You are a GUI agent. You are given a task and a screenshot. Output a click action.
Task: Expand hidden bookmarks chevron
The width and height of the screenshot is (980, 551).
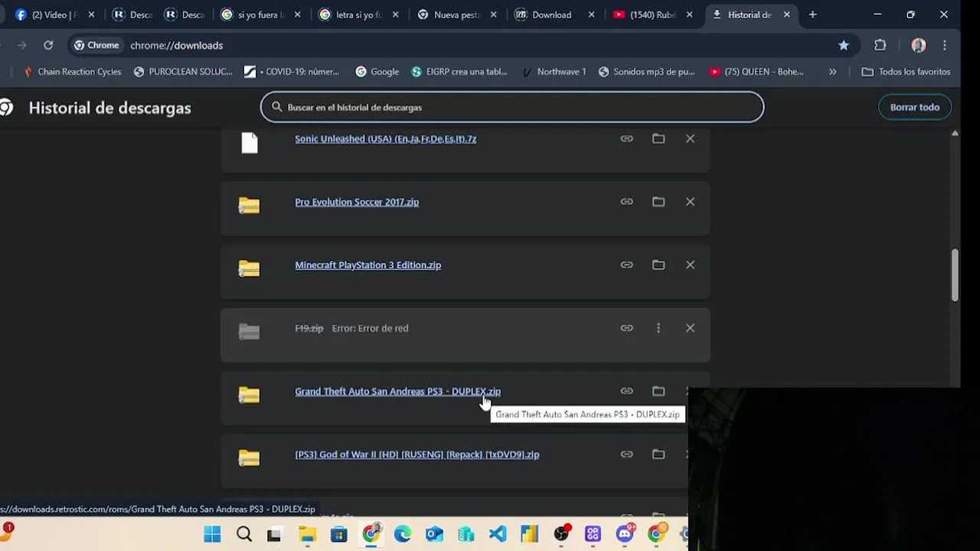pyautogui.click(x=832, y=72)
